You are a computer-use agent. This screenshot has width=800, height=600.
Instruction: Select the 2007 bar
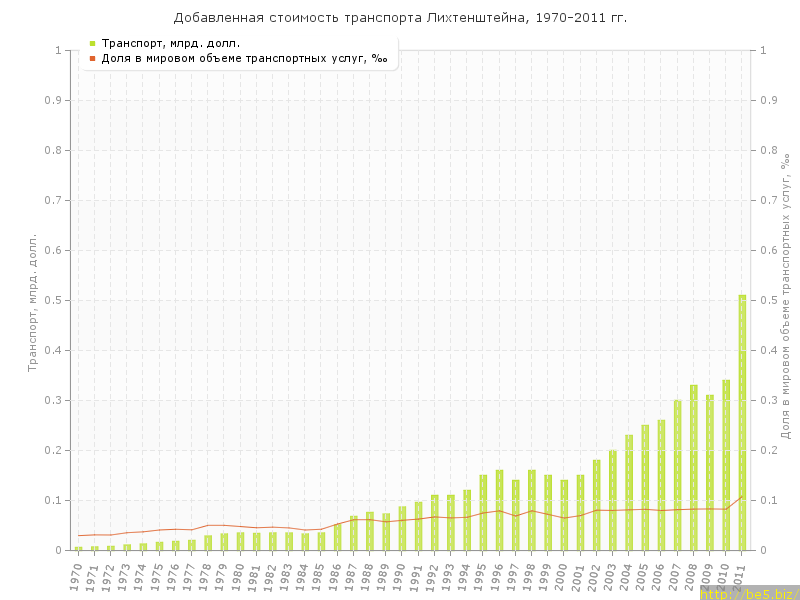click(x=677, y=475)
